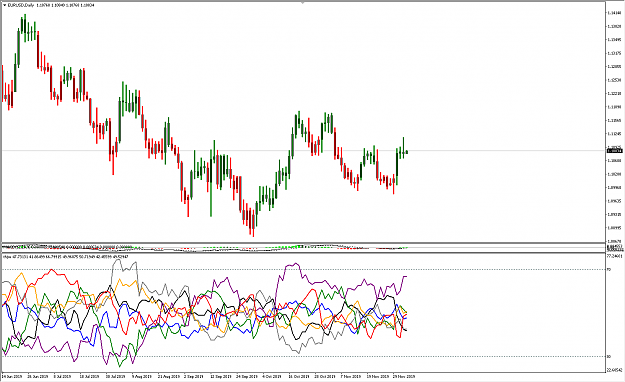Select the purple line in the indicator pane
This screenshot has width=625, height=382.
pyautogui.click(x=295, y=264)
